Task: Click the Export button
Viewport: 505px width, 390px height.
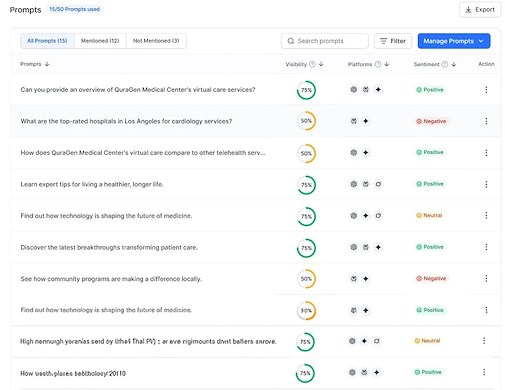Action: pyautogui.click(x=480, y=10)
